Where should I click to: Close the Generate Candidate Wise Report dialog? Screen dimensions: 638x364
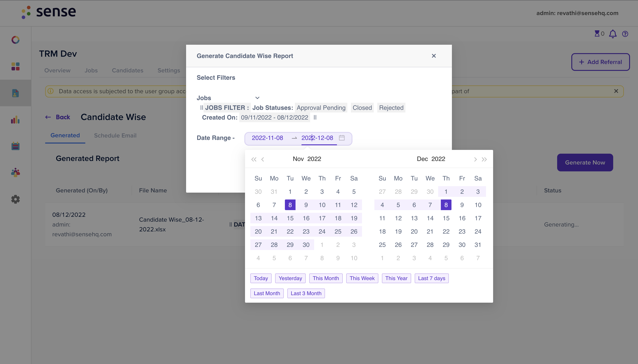click(434, 56)
